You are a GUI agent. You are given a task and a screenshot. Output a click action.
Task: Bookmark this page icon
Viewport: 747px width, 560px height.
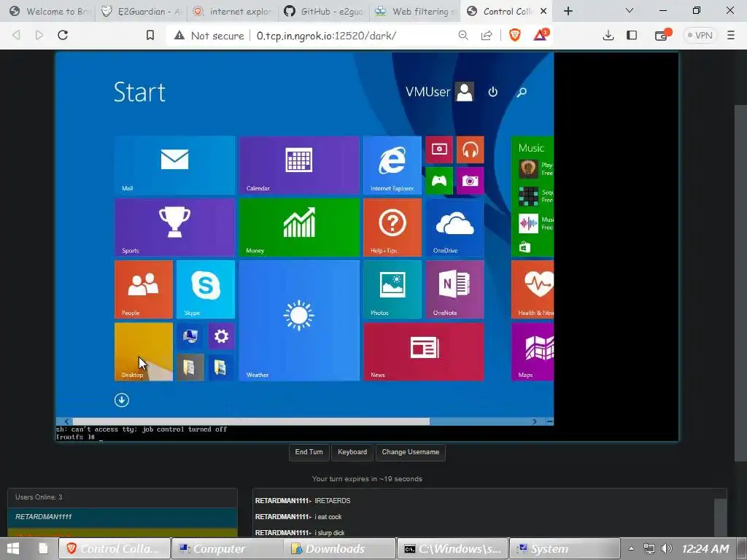(x=150, y=35)
